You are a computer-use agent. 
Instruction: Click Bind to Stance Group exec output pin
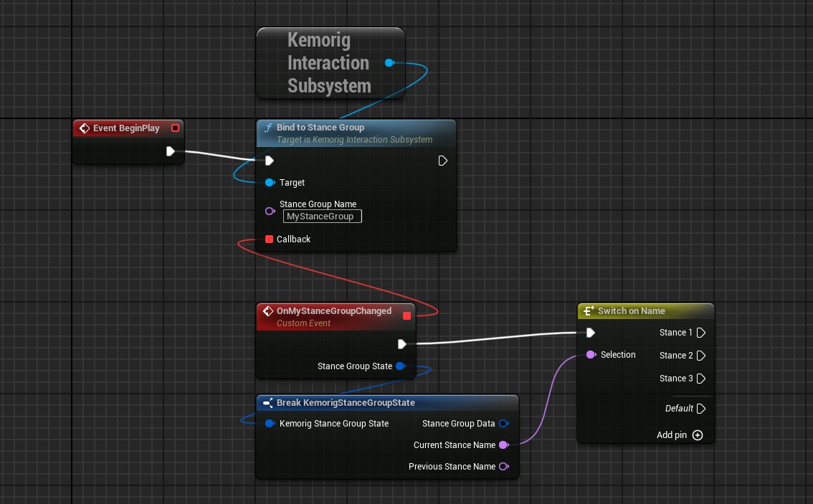(x=443, y=161)
